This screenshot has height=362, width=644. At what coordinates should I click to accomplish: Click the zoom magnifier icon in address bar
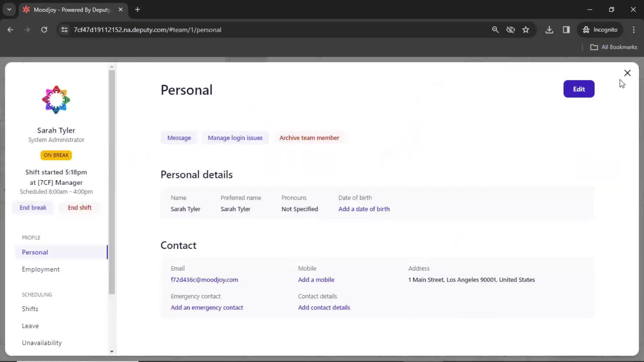pyautogui.click(x=495, y=30)
